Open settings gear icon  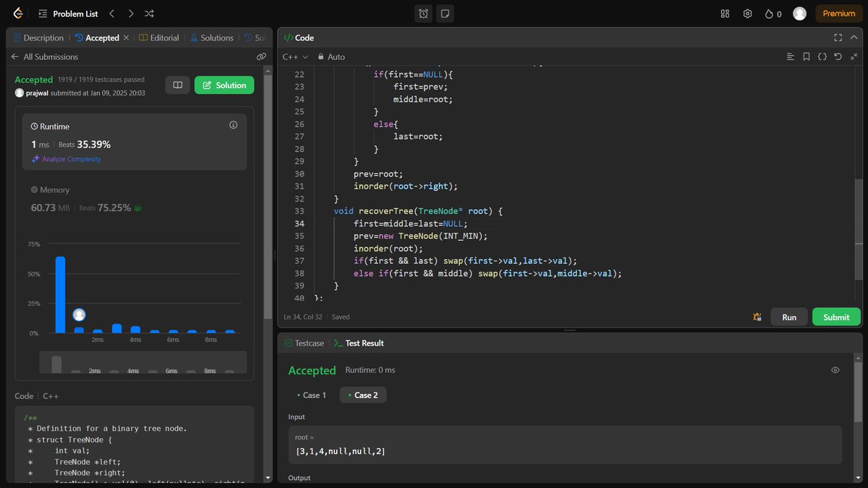[x=748, y=13]
